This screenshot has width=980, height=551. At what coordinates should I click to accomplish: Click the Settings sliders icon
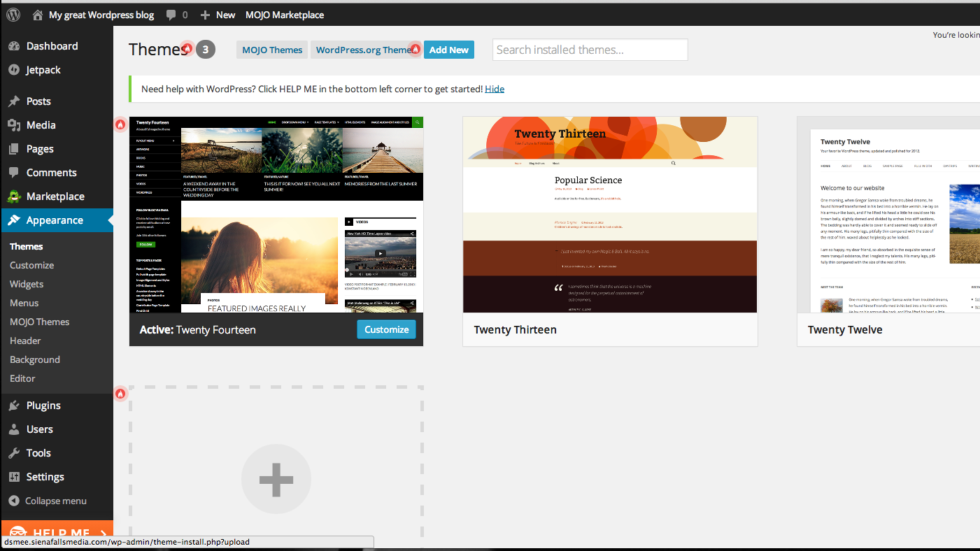[13, 477]
